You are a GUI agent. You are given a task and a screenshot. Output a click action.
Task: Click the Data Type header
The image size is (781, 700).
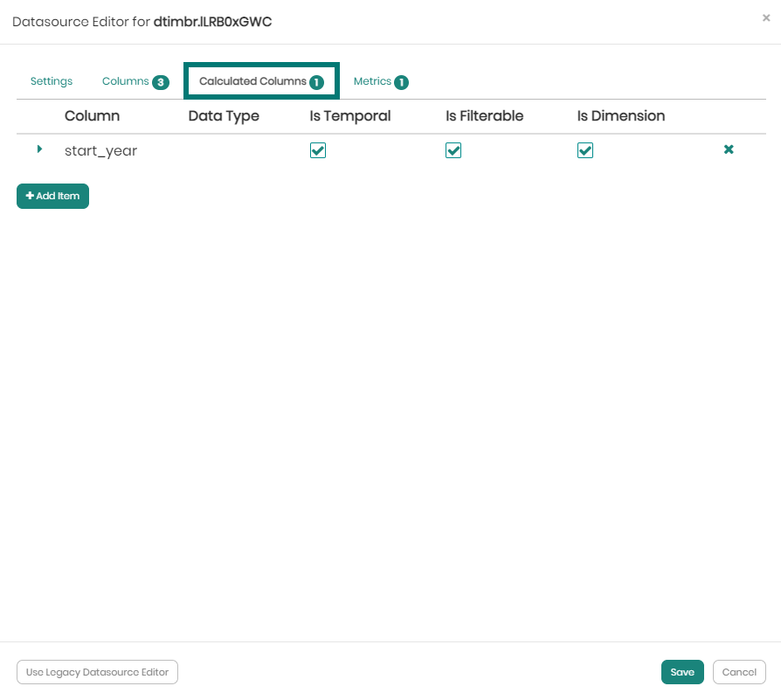[224, 115]
